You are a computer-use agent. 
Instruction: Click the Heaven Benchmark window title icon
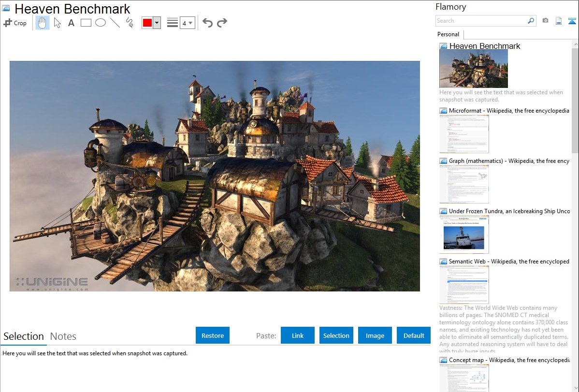click(6, 8)
